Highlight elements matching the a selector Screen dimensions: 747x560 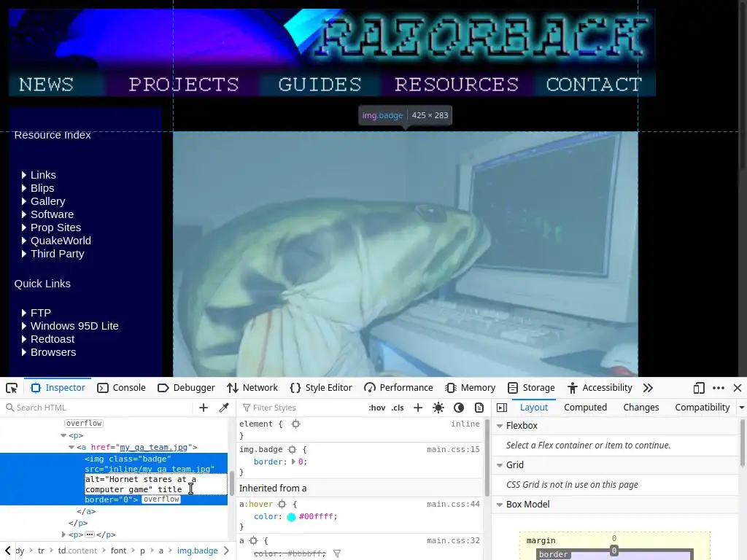click(253, 541)
